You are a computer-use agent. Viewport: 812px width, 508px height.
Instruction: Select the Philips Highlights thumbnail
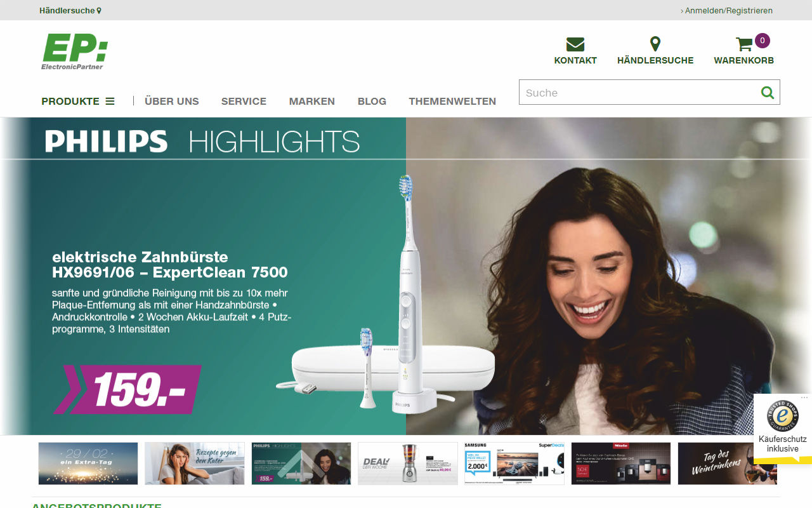tap(301, 464)
